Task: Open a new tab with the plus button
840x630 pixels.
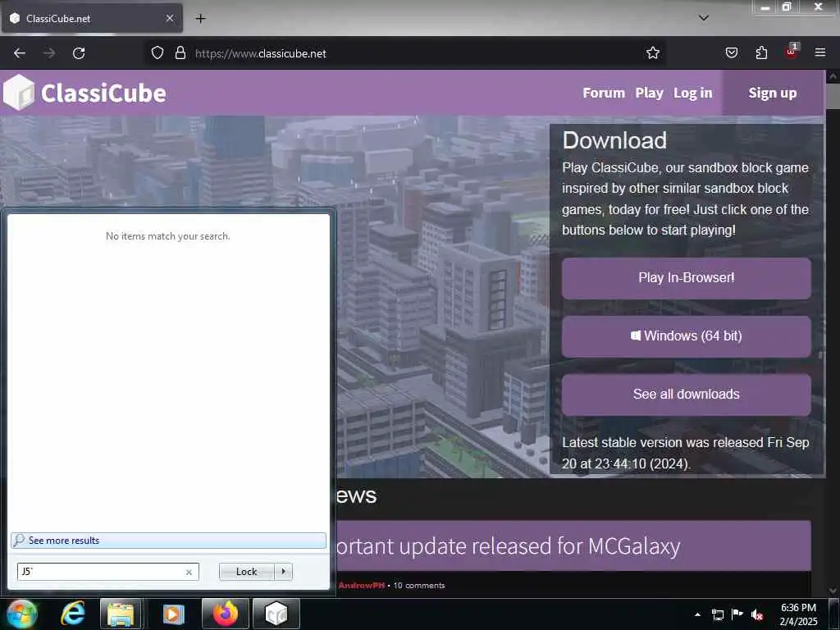Action: [x=200, y=19]
